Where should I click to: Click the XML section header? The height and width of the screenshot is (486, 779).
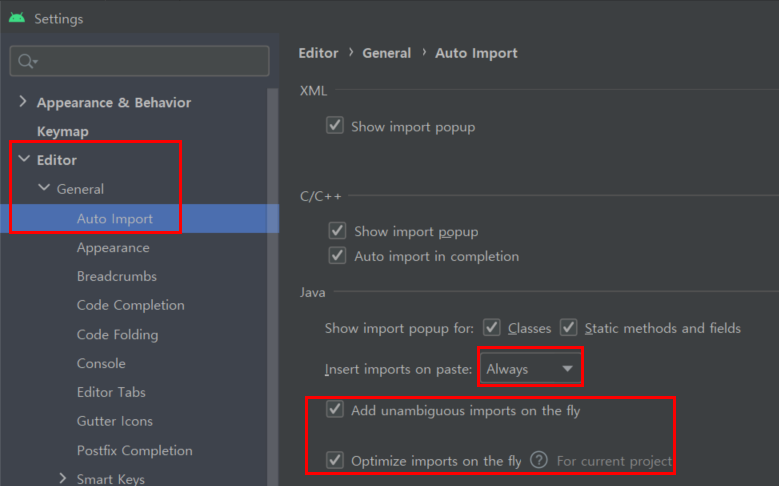click(313, 91)
